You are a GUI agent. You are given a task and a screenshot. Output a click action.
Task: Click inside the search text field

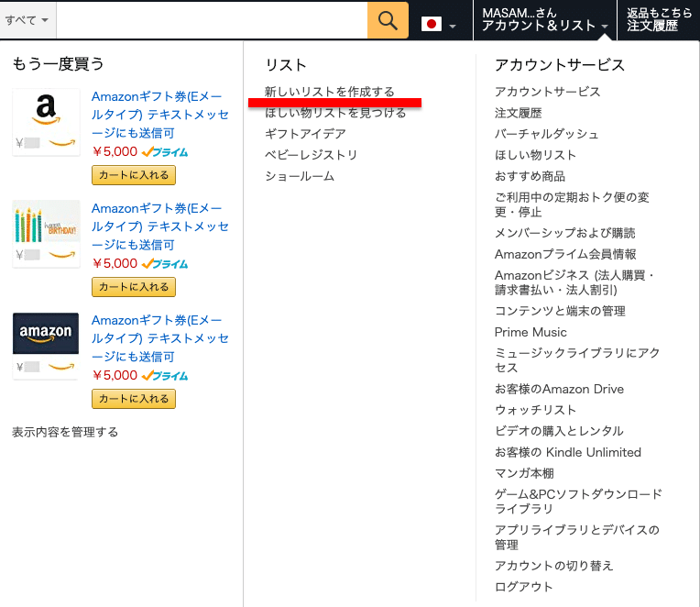tap(212, 20)
